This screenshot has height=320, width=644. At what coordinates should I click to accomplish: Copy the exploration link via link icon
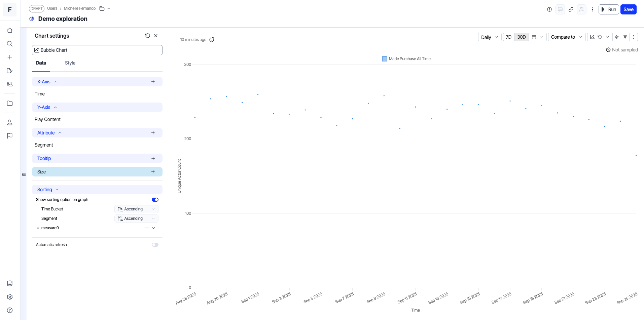pyautogui.click(x=571, y=9)
